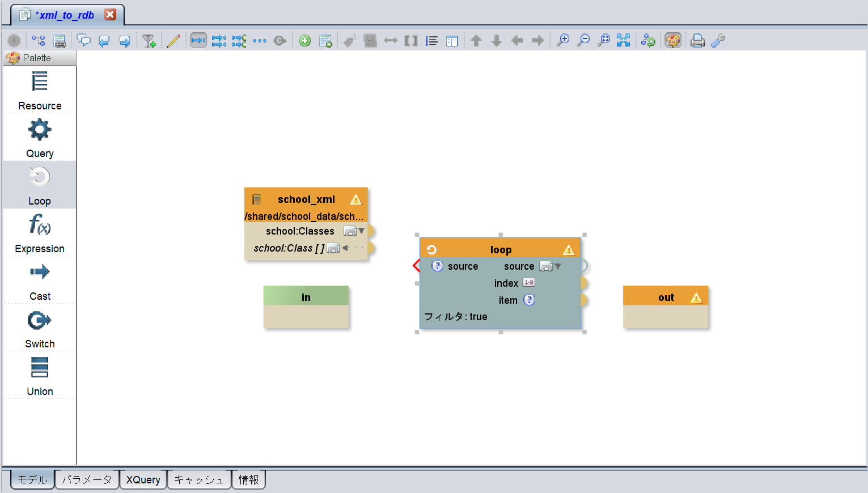Click the double-arrow link toolbar icon
This screenshot has width=868, height=493.
(219, 41)
